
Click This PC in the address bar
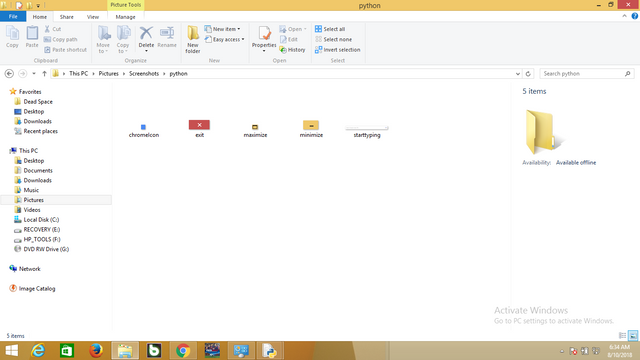[78, 73]
